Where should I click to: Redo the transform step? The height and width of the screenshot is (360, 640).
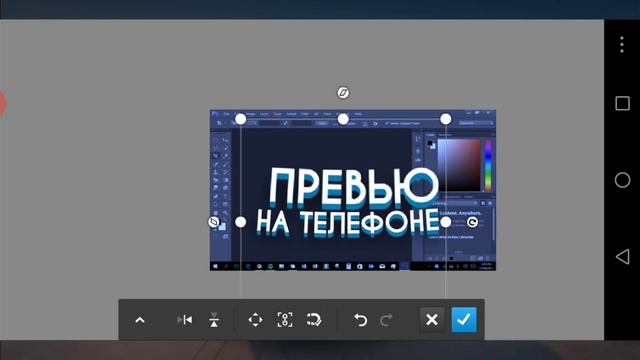point(387,320)
